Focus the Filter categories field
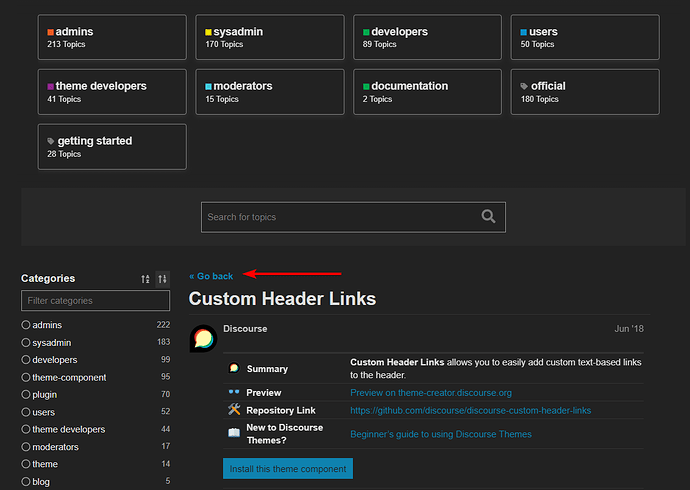The image size is (690, 490). click(95, 300)
